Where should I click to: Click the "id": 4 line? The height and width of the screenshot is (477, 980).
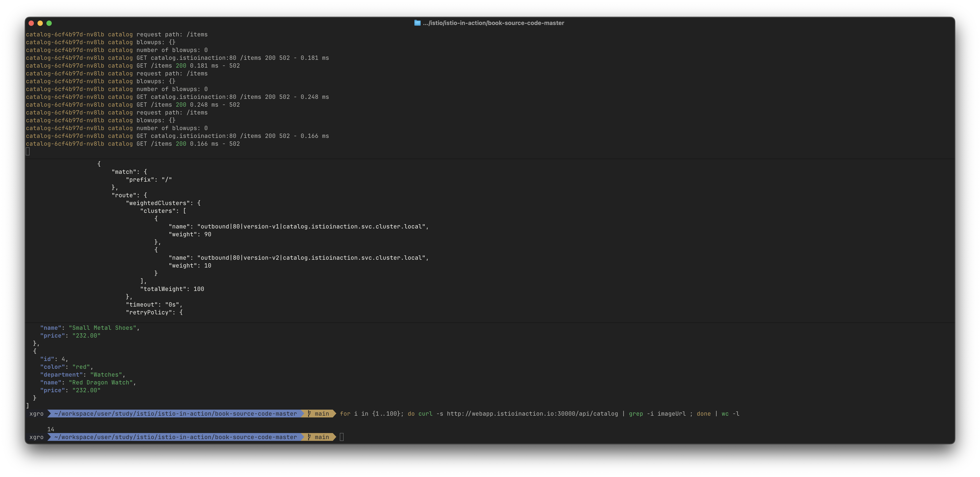tap(54, 359)
